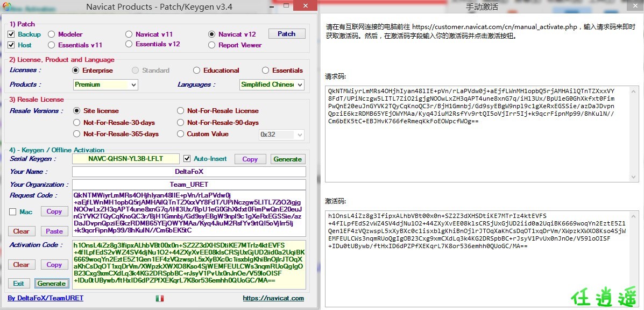Click the '2) License, Product and Language' heading

[62, 60]
